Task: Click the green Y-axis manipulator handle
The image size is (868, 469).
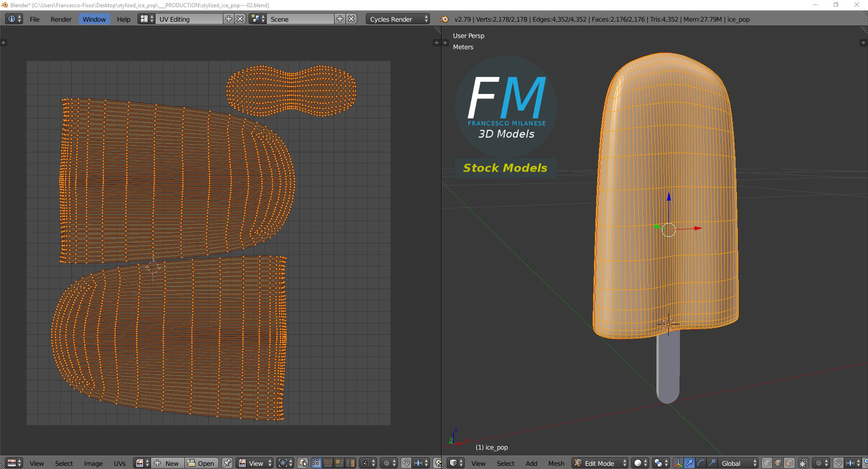Action: coord(656,226)
